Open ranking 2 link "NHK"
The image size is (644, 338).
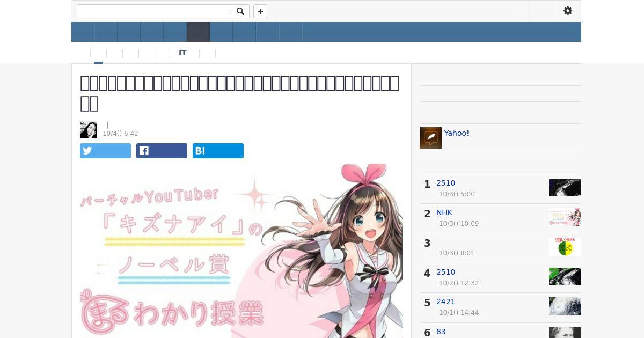pos(444,212)
